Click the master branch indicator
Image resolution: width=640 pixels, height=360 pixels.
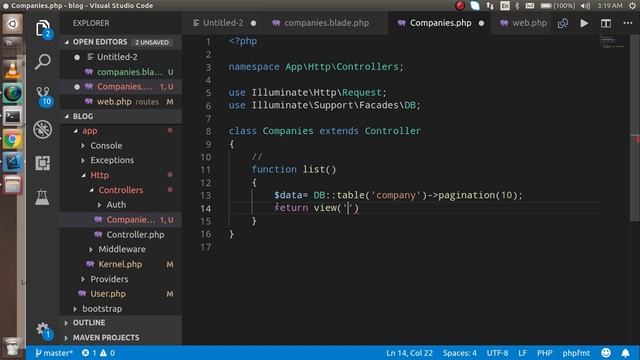(x=53, y=353)
